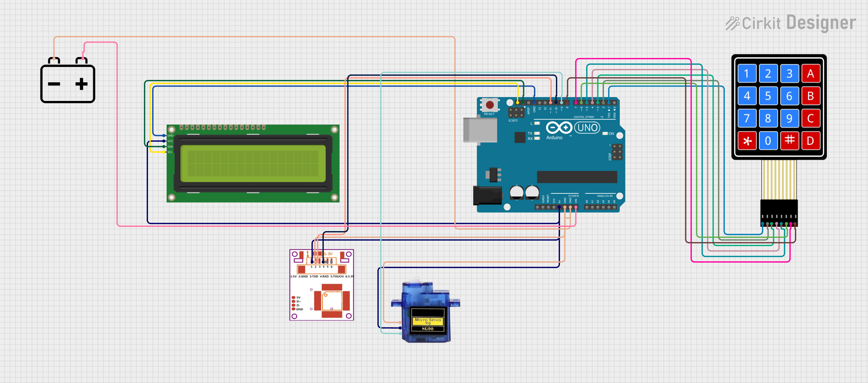
Task: Click the Arduino ON LED indicator
Action: (605, 134)
